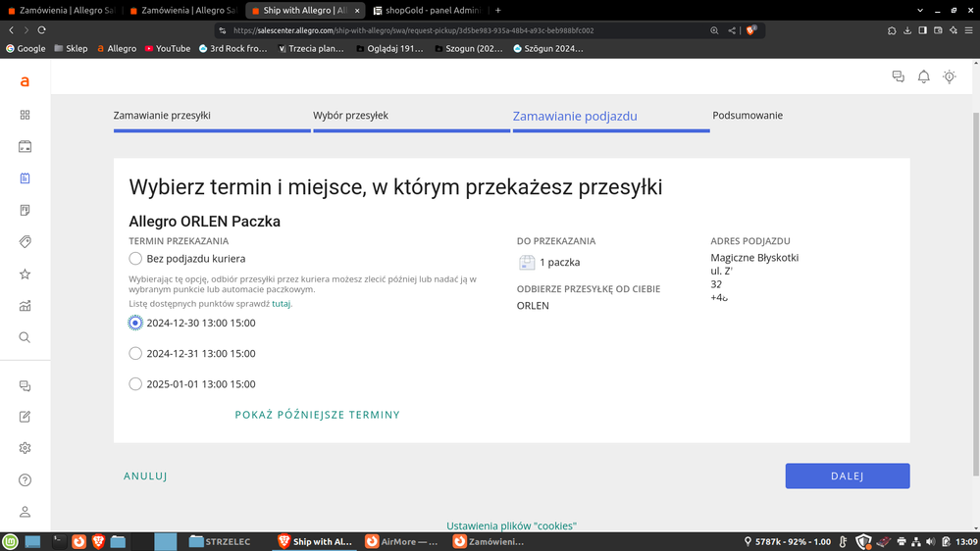Open the dashboard grid icon in sidebar
The width and height of the screenshot is (980, 551).
click(25, 115)
